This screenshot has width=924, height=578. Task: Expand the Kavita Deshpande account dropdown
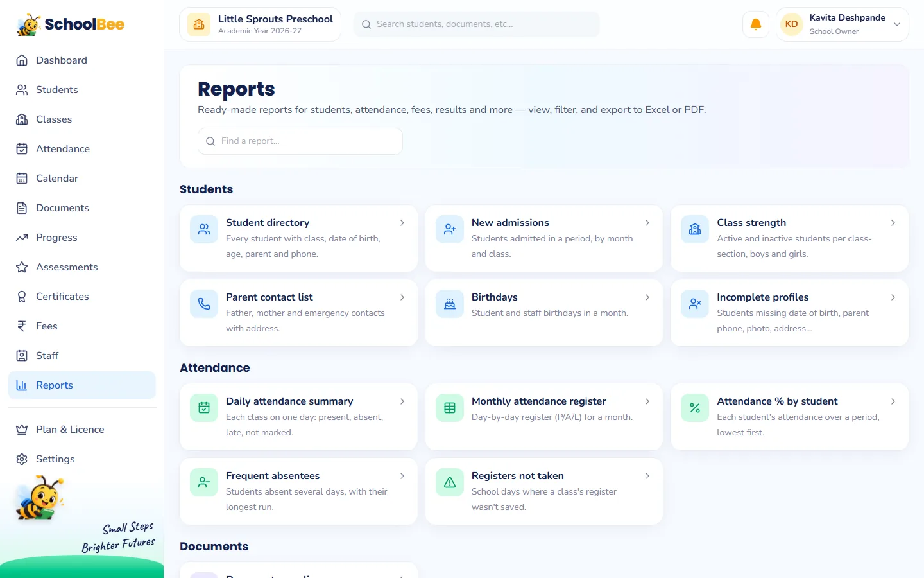point(897,24)
